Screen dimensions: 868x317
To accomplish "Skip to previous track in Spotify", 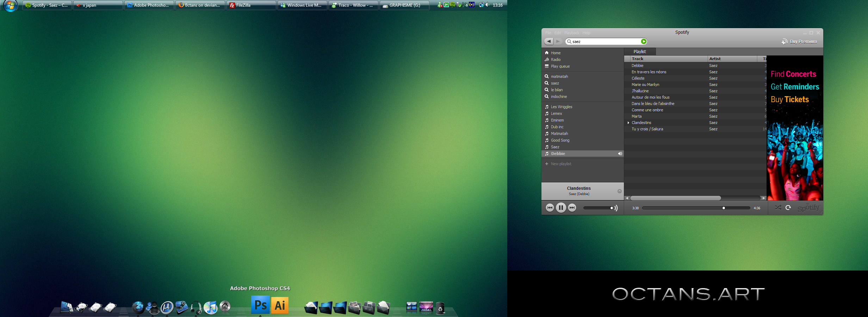I will point(550,208).
